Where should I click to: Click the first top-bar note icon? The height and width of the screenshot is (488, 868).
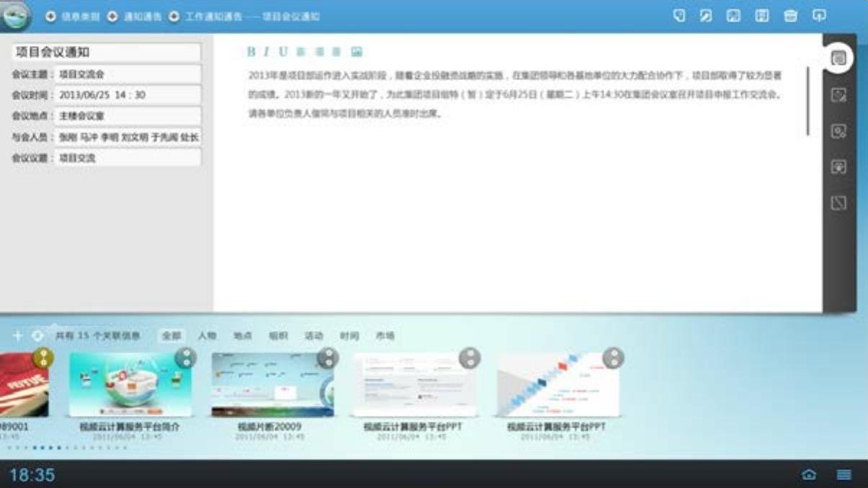pos(679,15)
